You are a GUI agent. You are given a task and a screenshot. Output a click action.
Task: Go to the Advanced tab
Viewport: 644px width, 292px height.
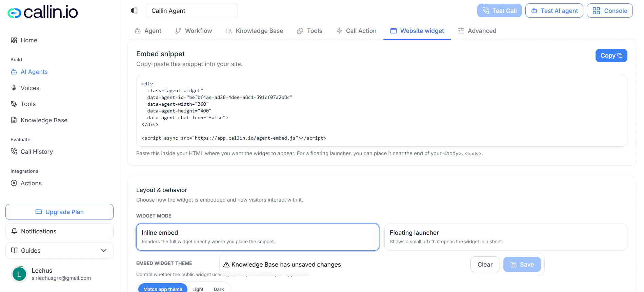click(x=477, y=31)
